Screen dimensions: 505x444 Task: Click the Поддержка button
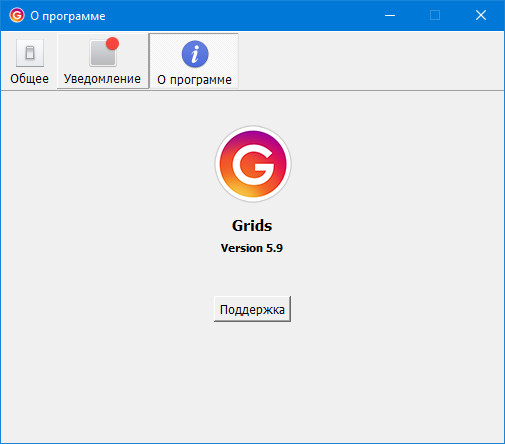pyautogui.click(x=252, y=309)
